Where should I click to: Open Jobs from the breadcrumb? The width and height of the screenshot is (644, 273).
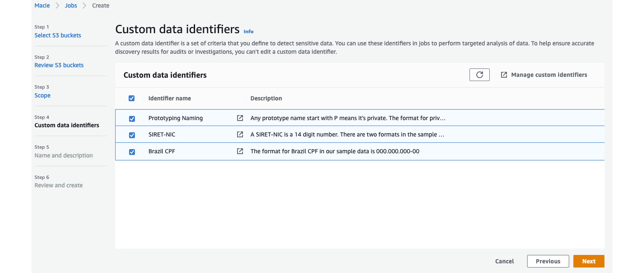click(71, 5)
